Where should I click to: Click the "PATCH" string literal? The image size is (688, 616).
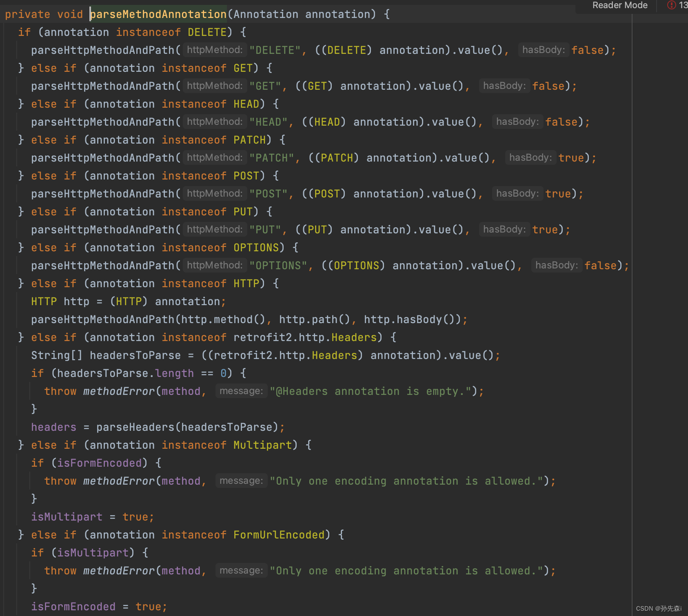(x=272, y=158)
